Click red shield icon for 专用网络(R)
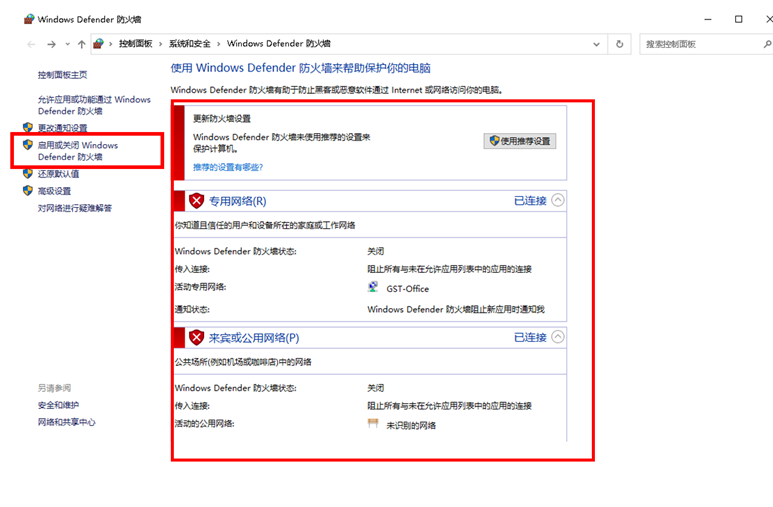The image size is (773, 507). 197,201
